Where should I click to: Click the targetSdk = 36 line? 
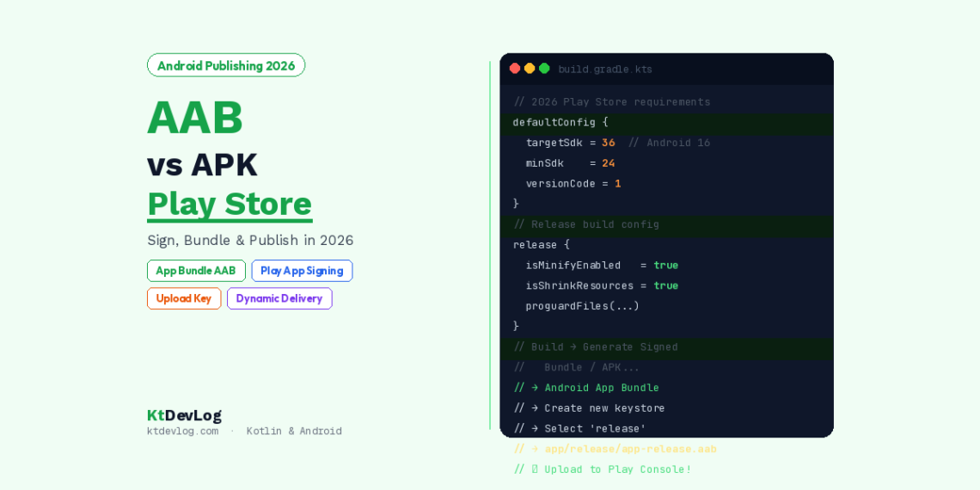point(570,143)
